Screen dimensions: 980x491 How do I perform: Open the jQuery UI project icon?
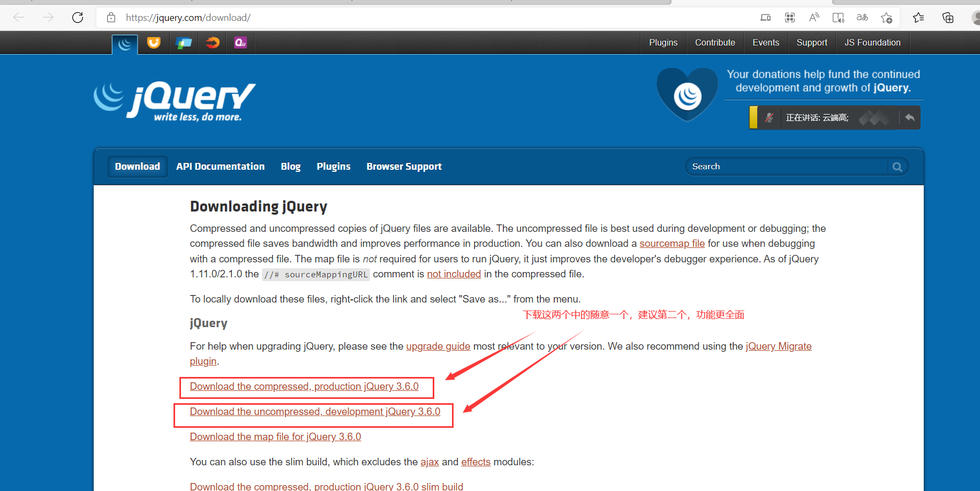pos(154,42)
